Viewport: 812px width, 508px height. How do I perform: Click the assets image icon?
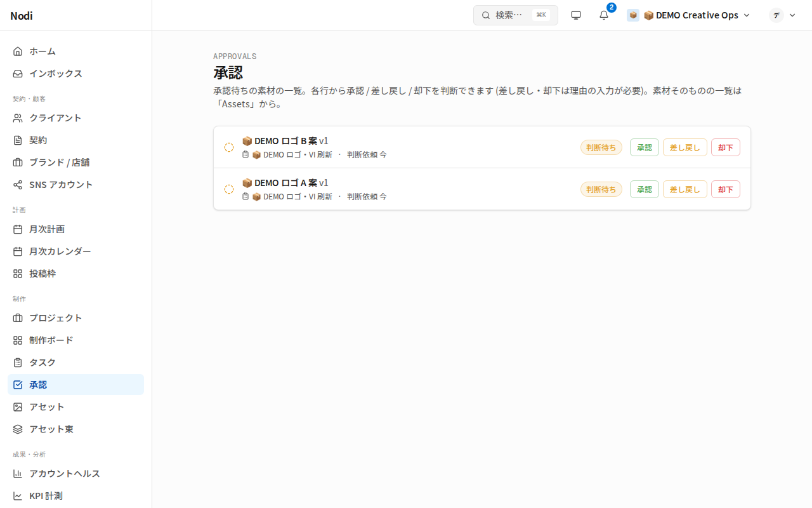click(x=18, y=407)
